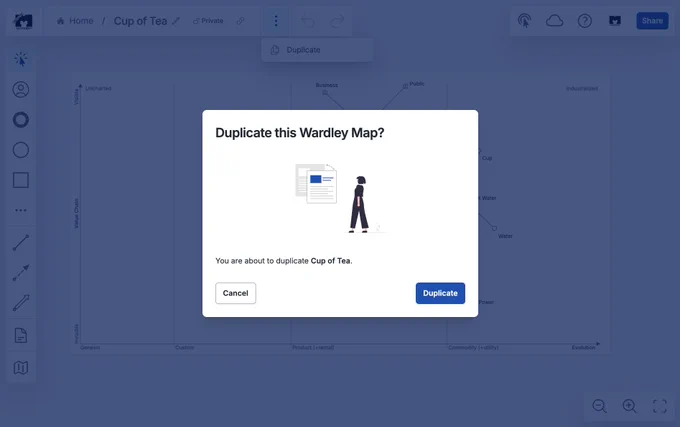Select the square shape tool

21,180
